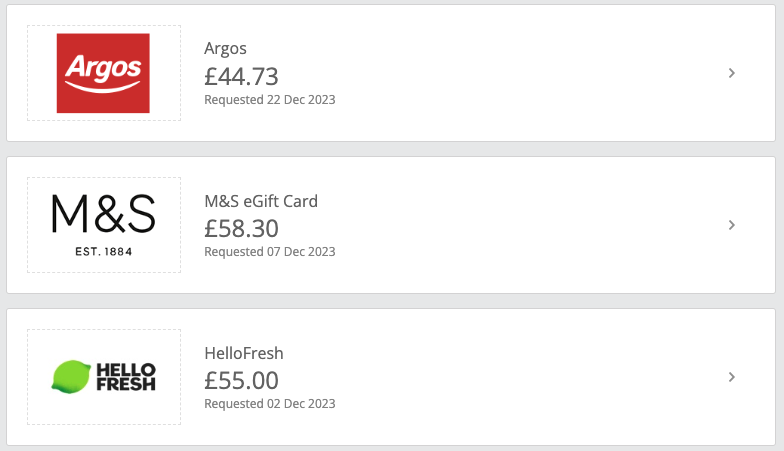Click Requested 02 Dec 2023 date
The image size is (784, 451).
coord(270,404)
